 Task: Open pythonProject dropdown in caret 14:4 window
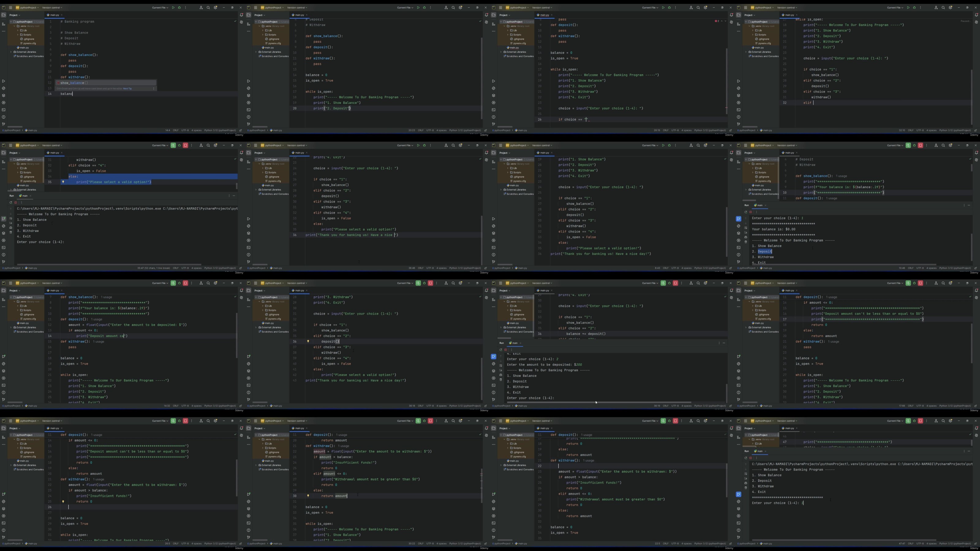click(27, 8)
